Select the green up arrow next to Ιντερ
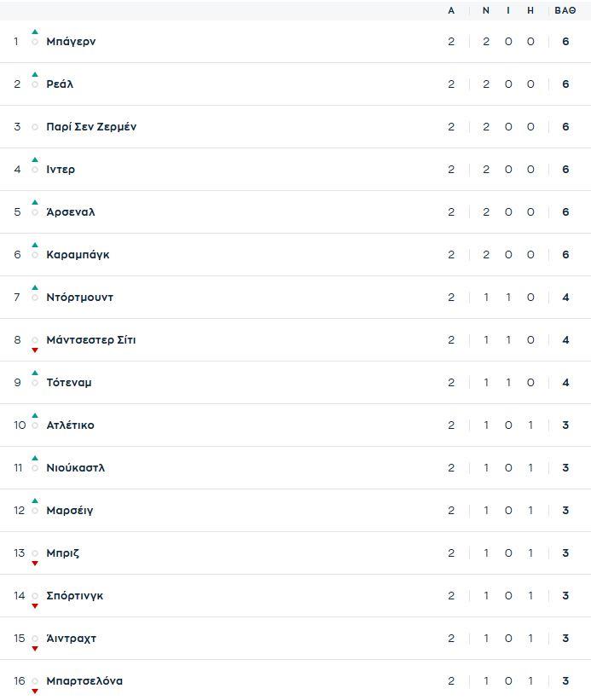Viewport: 591px width, 700px height. pyautogui.click(x=35, y=159)
